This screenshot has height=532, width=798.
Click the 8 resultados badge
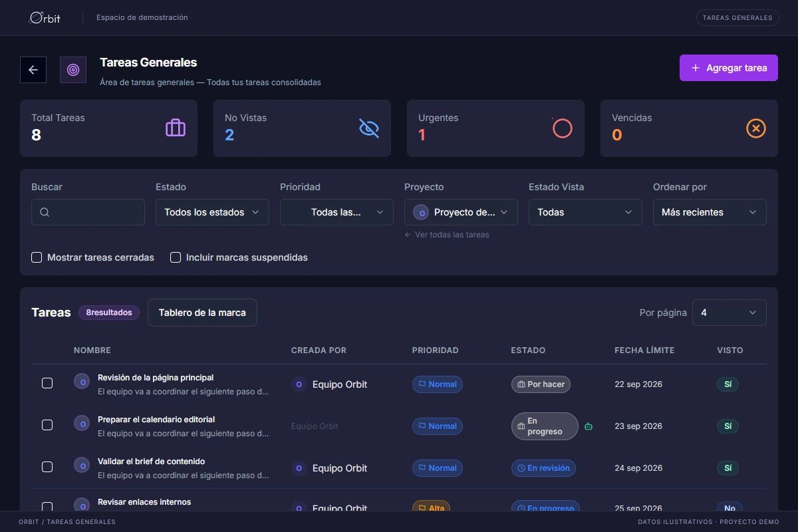pos(109,313)
